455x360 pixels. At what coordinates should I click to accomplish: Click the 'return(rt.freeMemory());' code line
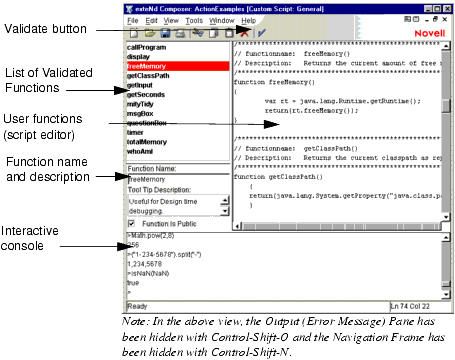pos(311,111)
